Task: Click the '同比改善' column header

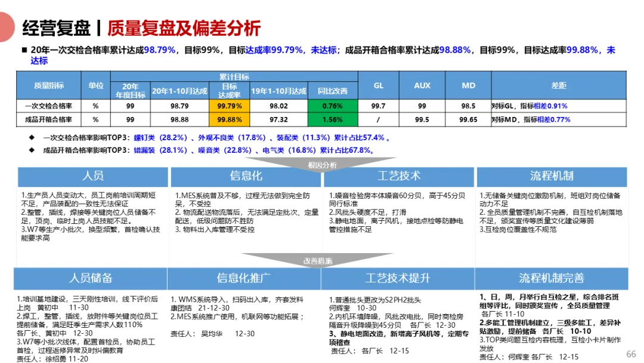Action: tap(333, 91)
